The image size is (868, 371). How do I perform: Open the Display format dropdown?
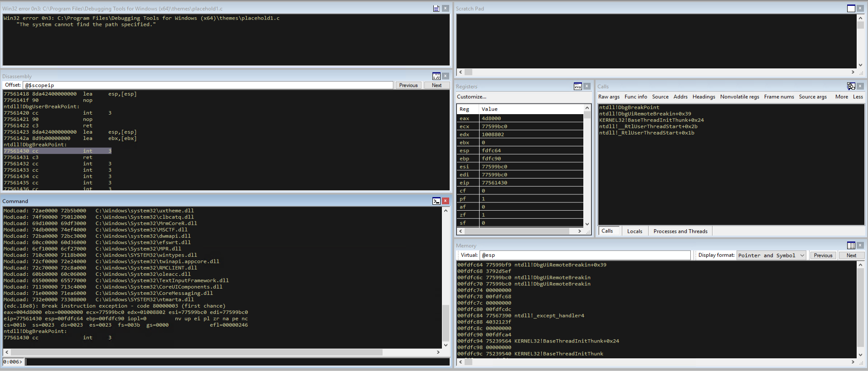pos(771,255)
